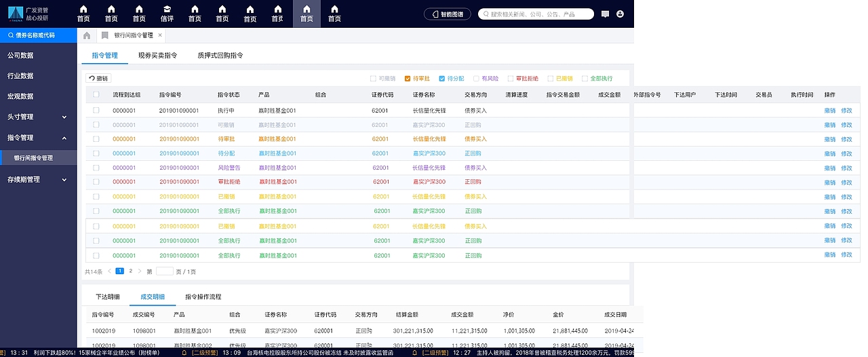Select 银行间指令管理 in the sidebar

pos(38,158)
